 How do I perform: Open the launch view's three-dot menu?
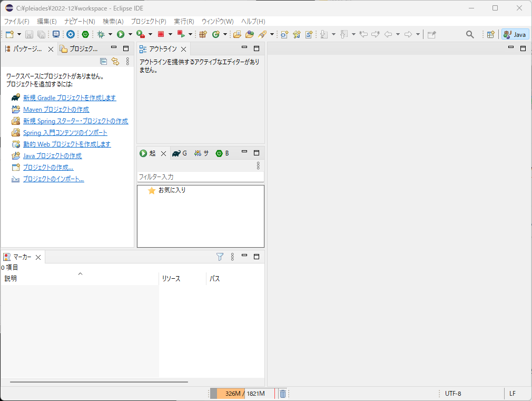click(x=258, y=165)
